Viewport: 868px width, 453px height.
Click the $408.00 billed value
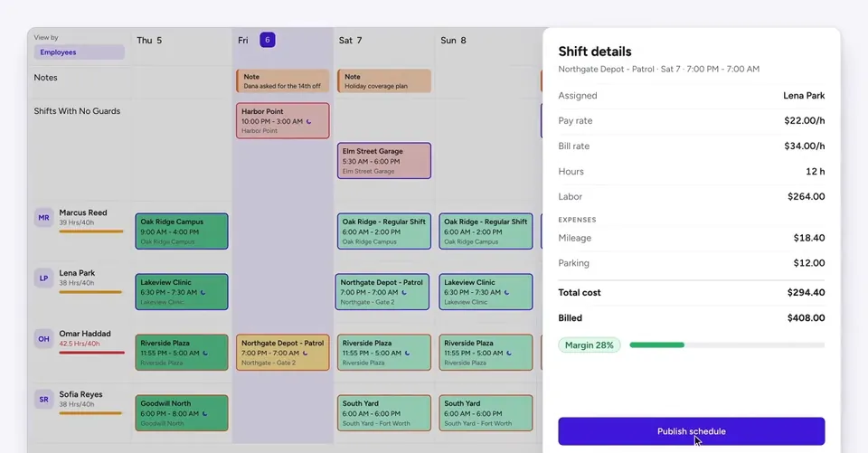(x=806, y=318)
